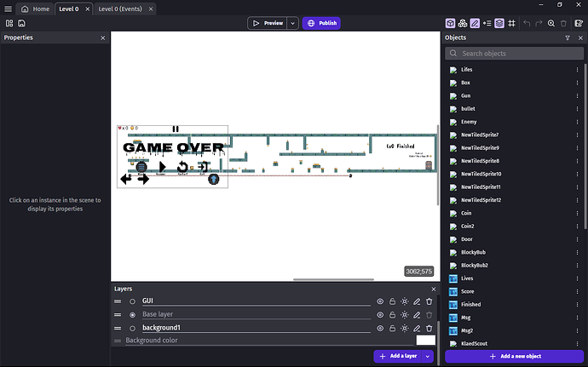
Task: Open the options menu for Coin object
Action: [577, 213]
